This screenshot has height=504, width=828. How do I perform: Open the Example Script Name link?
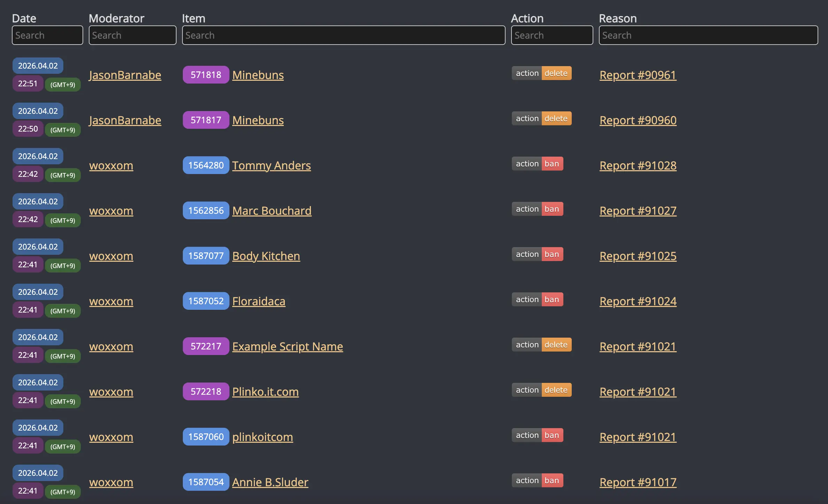pos(287,346)
